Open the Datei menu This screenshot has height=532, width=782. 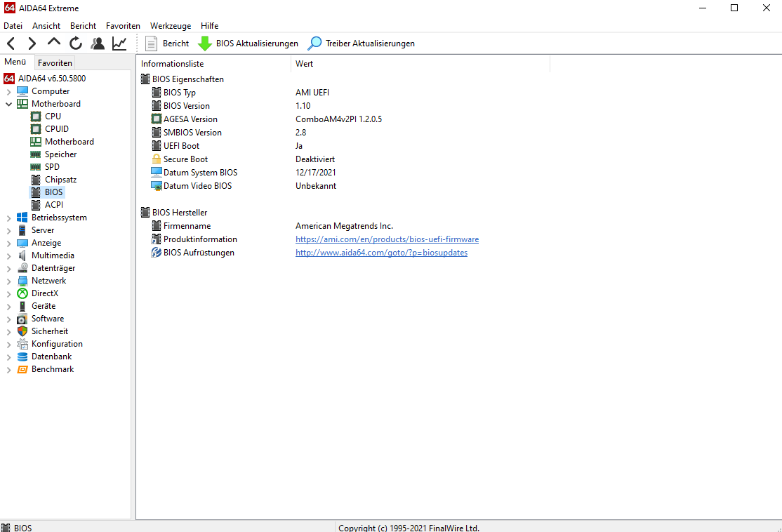(13, 25)
